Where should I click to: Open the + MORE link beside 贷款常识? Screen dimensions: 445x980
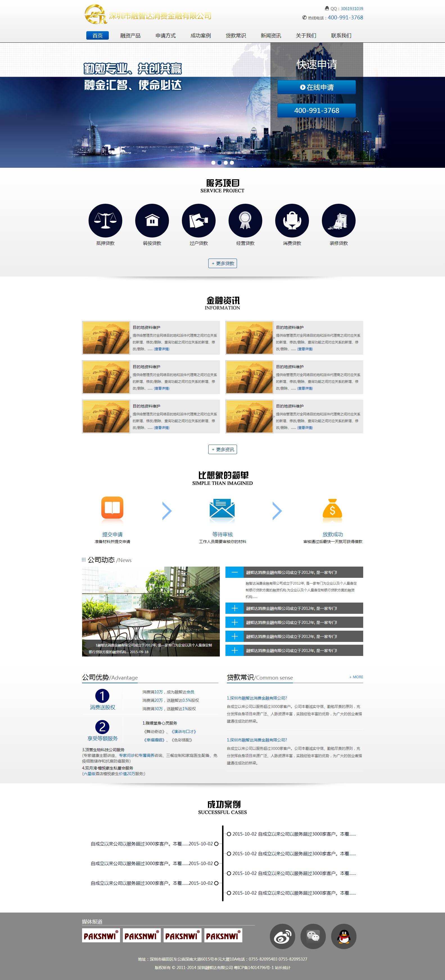356,677
